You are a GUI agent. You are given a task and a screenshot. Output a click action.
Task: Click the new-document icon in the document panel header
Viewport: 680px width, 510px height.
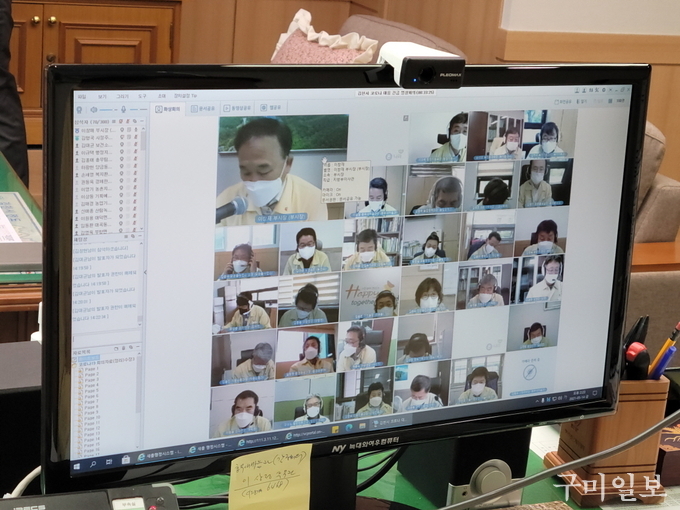(116, 348)
